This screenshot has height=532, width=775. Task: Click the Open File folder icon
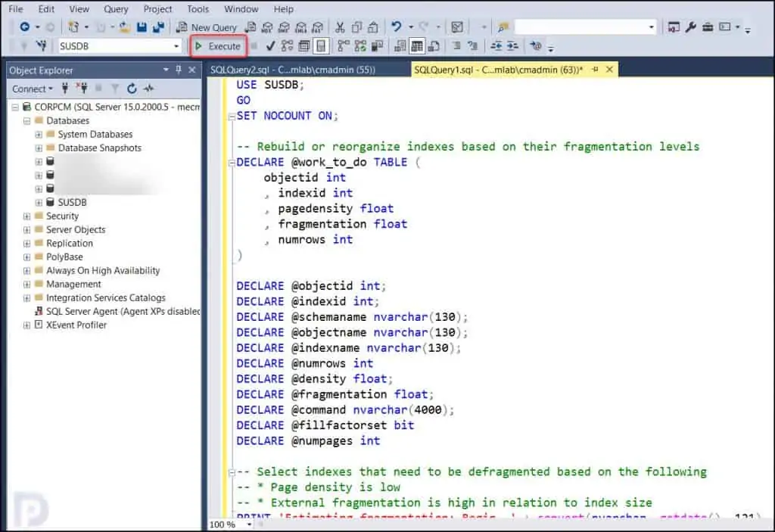tap(125, 27)
